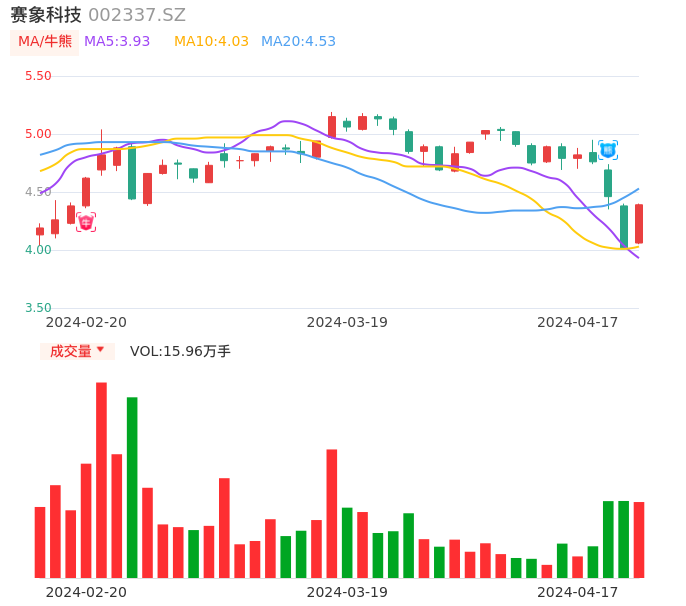This screenshot has width=686, height=606.
Task: Click the stock code 002337.SZ
Action: [137, 15]
